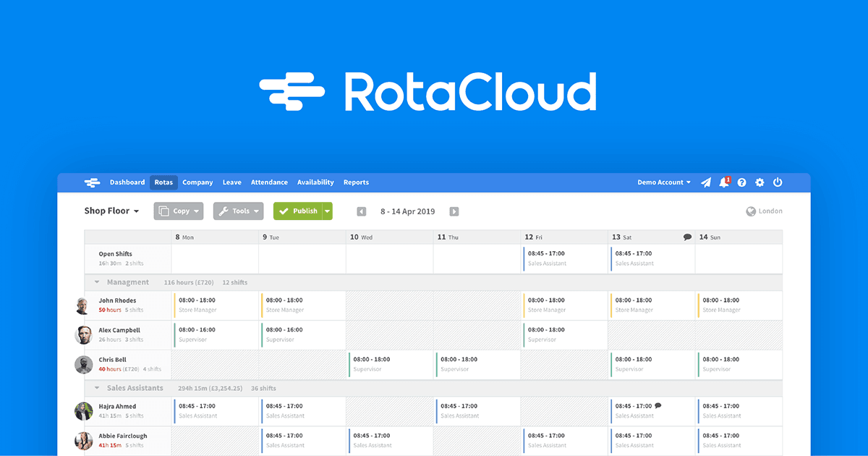Click the power logout icon
868x456 pixels.
coord(778,182)
